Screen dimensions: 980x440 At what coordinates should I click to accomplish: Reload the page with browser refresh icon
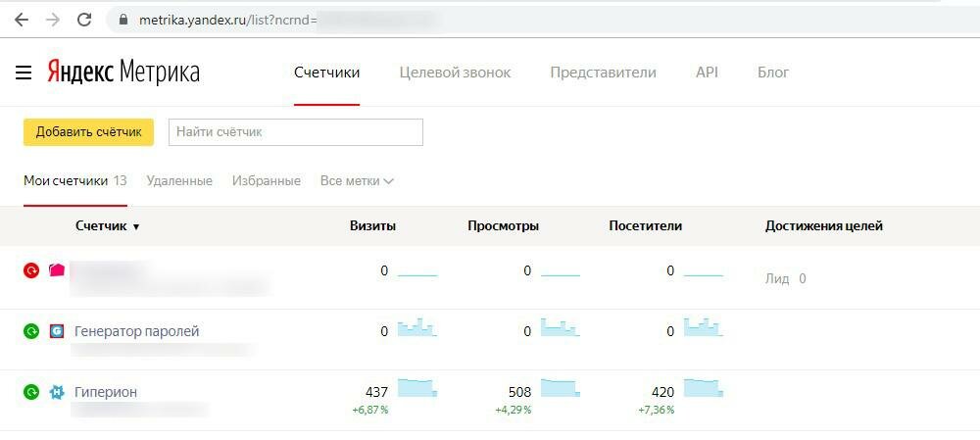point(84,20)
